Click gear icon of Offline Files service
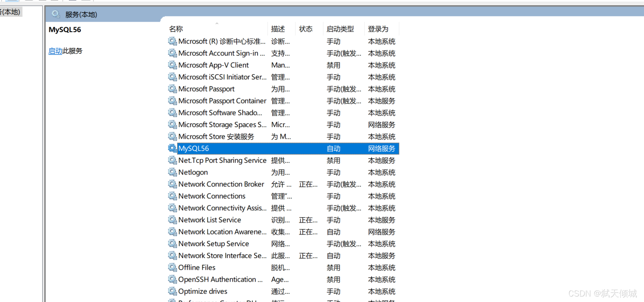The image size is (644, 302). point(172,268)
